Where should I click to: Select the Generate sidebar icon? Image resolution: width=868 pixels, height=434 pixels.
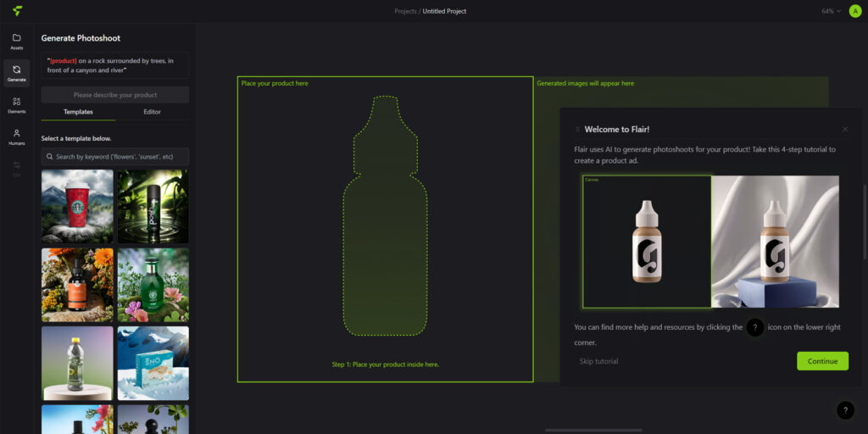[17, 73]
